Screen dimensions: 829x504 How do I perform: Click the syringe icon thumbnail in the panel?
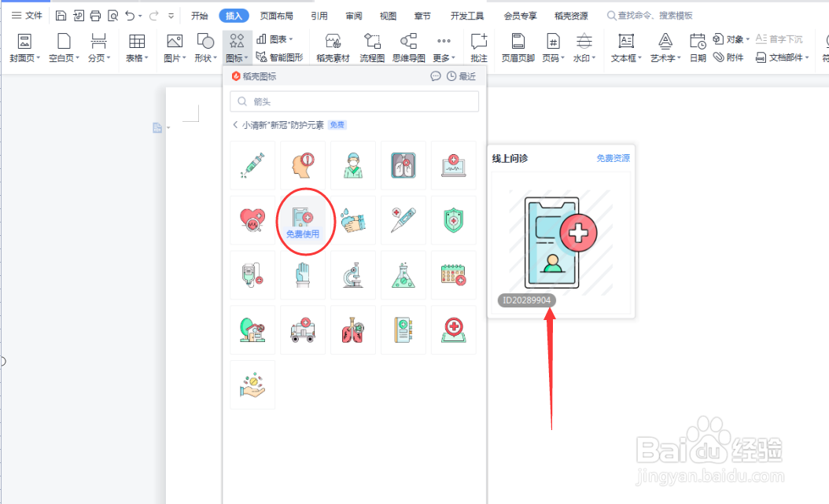[252, 165]
